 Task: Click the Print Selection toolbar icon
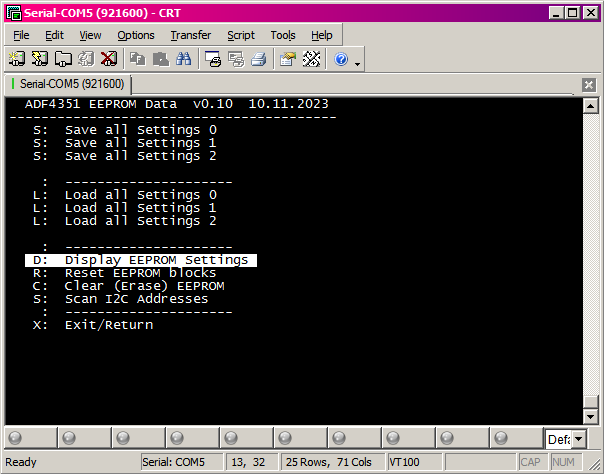pos(236,59)
